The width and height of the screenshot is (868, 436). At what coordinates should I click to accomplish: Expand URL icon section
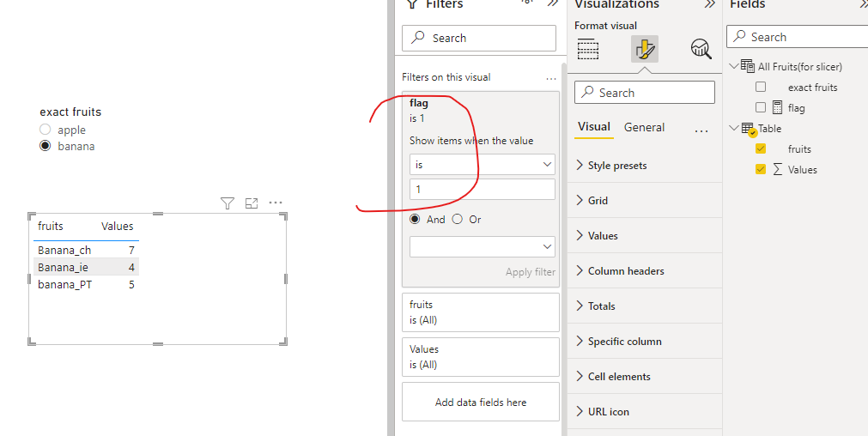coord(645,412)
